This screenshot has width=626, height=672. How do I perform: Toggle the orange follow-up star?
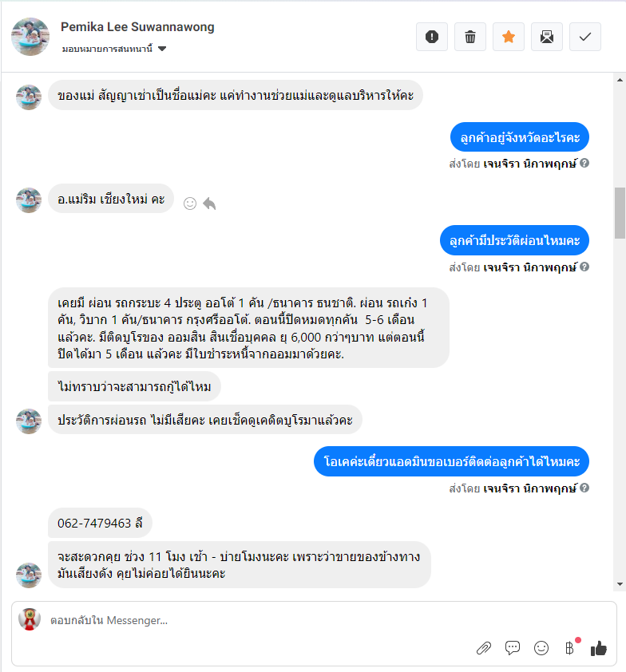coord(509,37)
